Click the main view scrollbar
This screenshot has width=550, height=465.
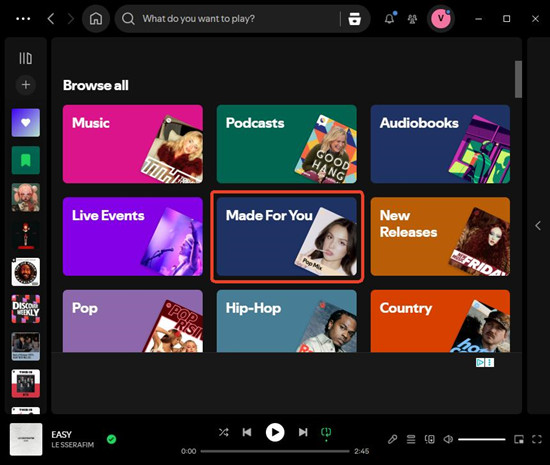click(518, 79)
